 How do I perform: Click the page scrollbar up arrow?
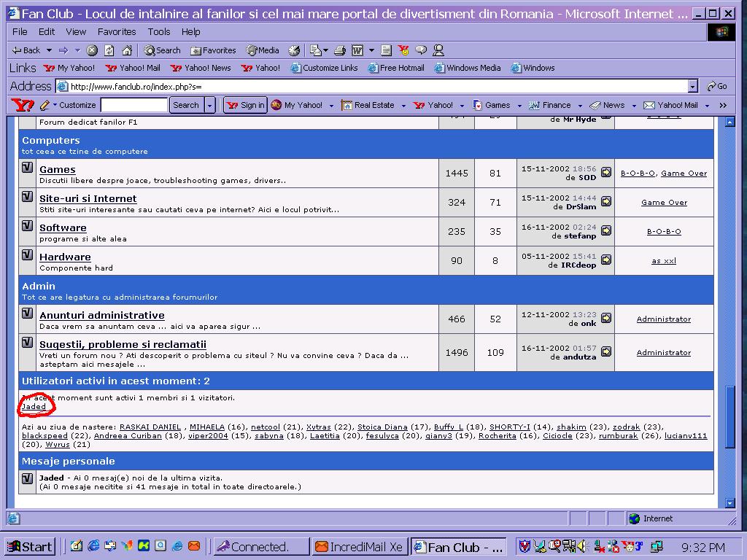point(729,122)
